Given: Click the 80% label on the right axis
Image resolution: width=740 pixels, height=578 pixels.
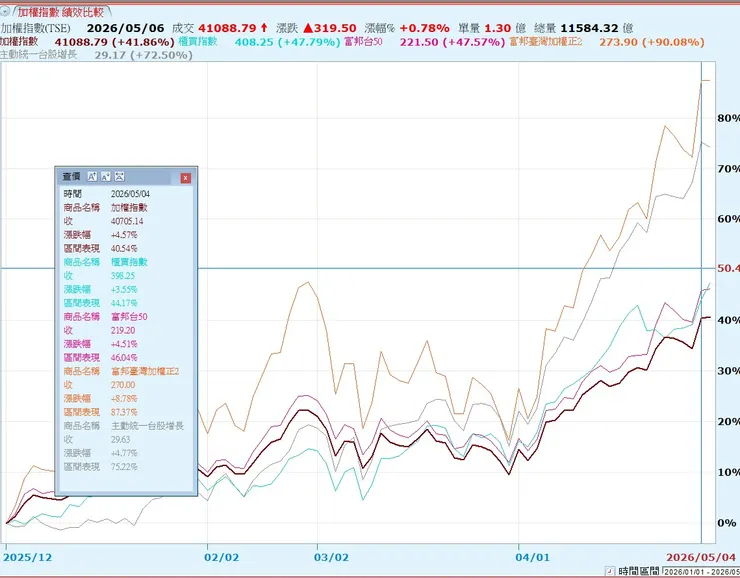Looking at the screenshot, I should click(728, 118).
